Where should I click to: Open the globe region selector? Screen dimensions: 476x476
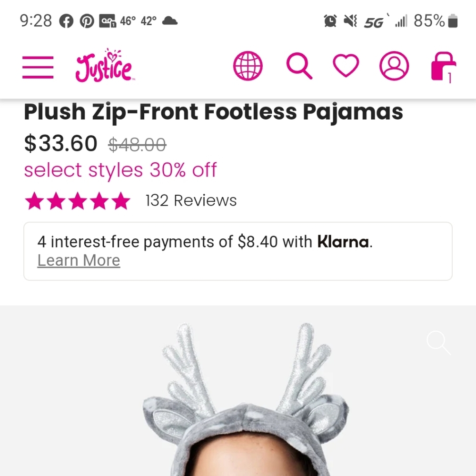[x=248, y=66]
